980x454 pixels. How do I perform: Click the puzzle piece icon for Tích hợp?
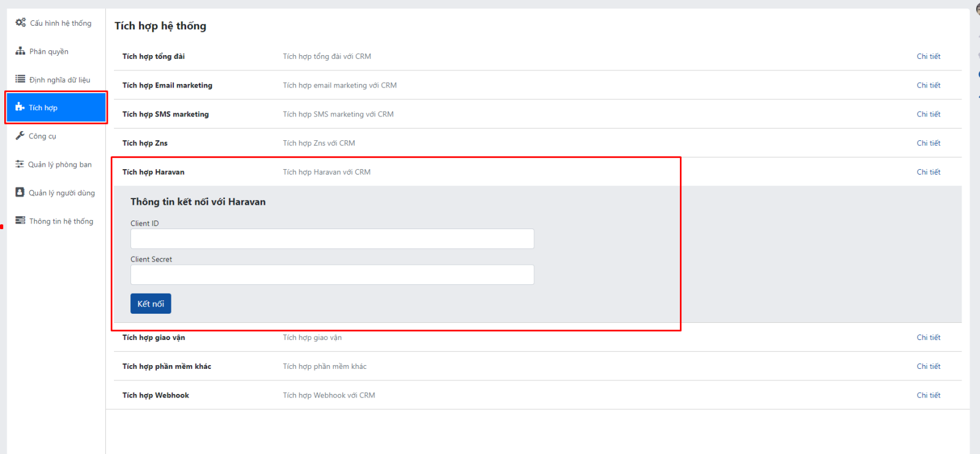pyautogui.click(x=20, y=107)
